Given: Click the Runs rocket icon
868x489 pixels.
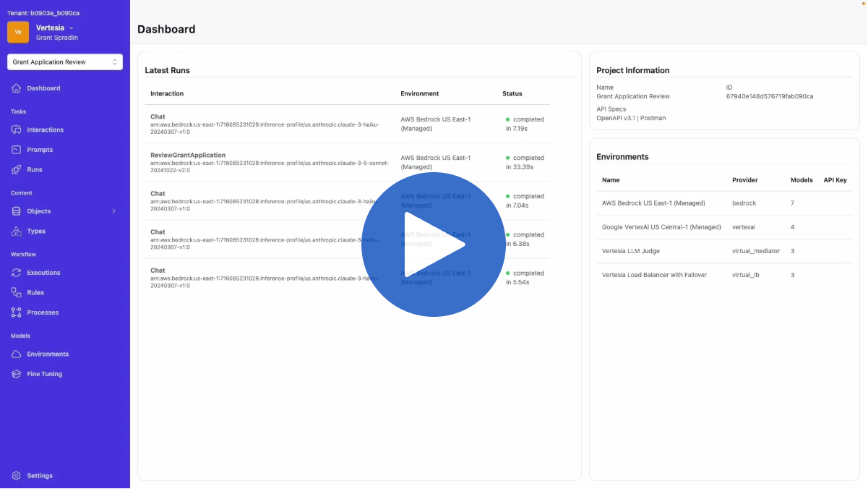Looking at the screenshot, I should point(17,170).
